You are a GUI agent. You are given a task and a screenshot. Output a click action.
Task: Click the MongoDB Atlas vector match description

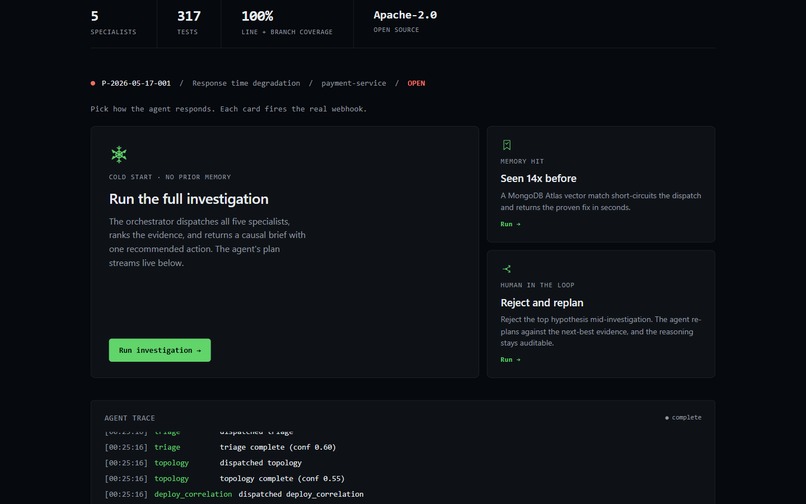tap(600, 202)
